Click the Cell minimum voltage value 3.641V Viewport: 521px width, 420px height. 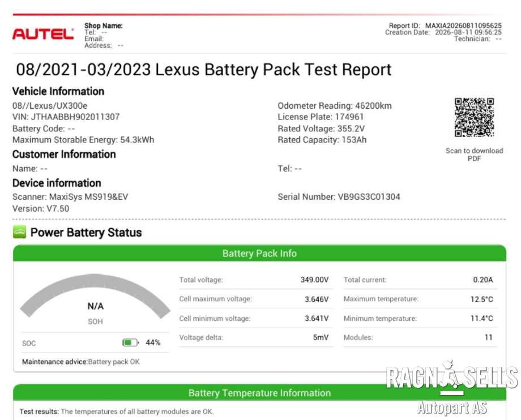click(317, 319)
